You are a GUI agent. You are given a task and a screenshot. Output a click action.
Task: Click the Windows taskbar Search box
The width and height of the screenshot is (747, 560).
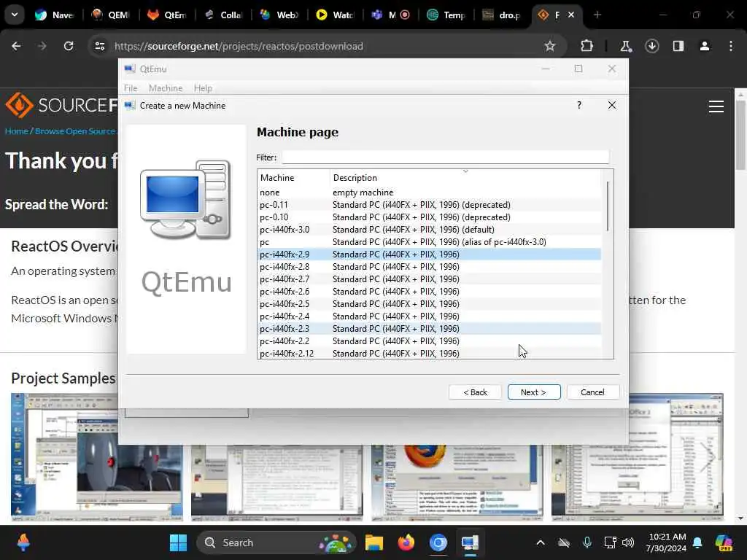[x=276, y=542]
